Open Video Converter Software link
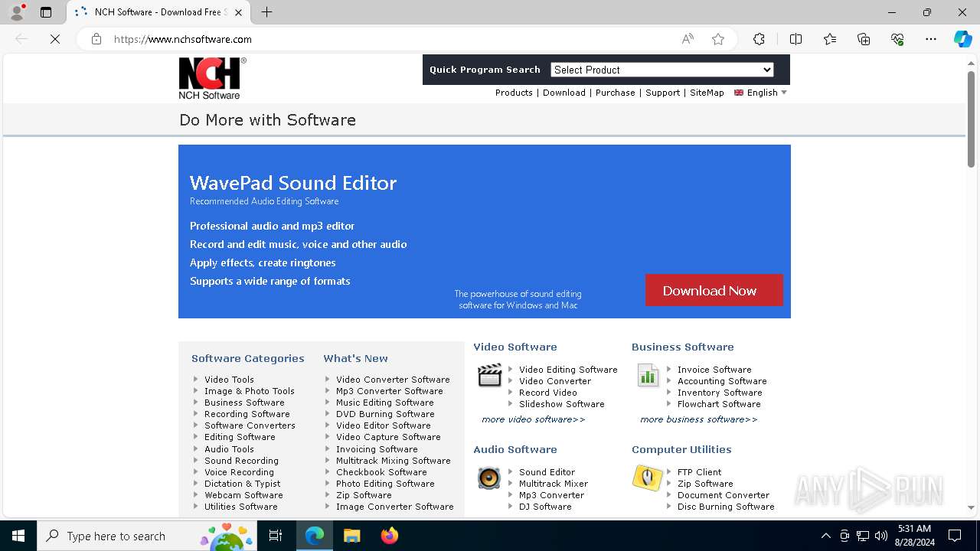Image resolution: width=980 pixels, height=551 pixels. [393, 380]
